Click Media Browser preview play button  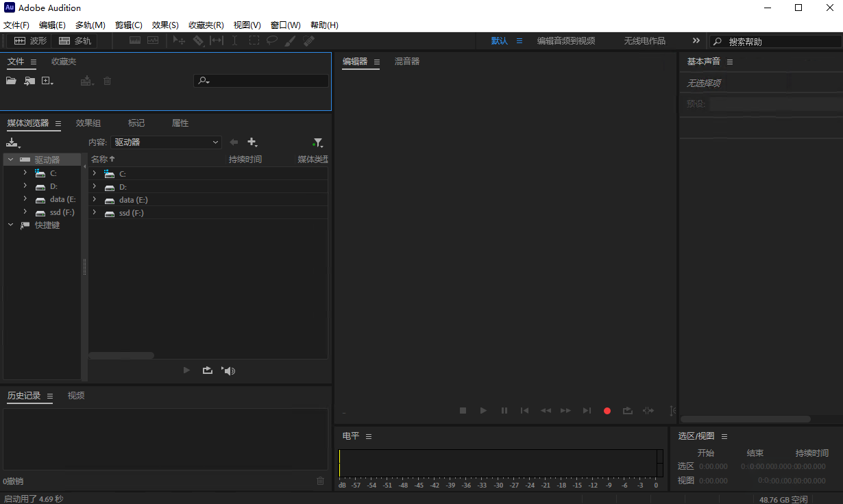186,370
